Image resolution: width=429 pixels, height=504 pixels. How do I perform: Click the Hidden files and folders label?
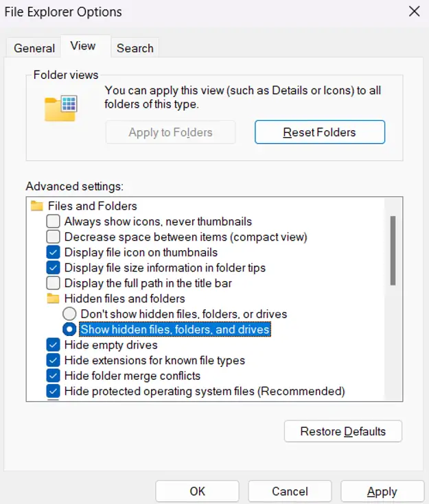point(124,298)
